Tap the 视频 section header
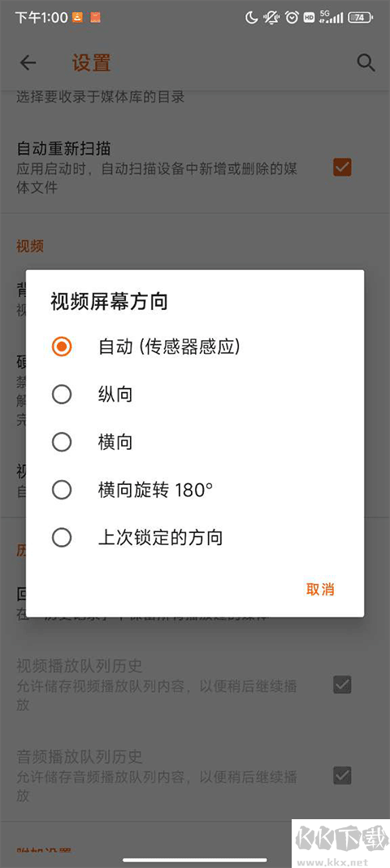This screenshot has width=390, height=868. [30, 246]
